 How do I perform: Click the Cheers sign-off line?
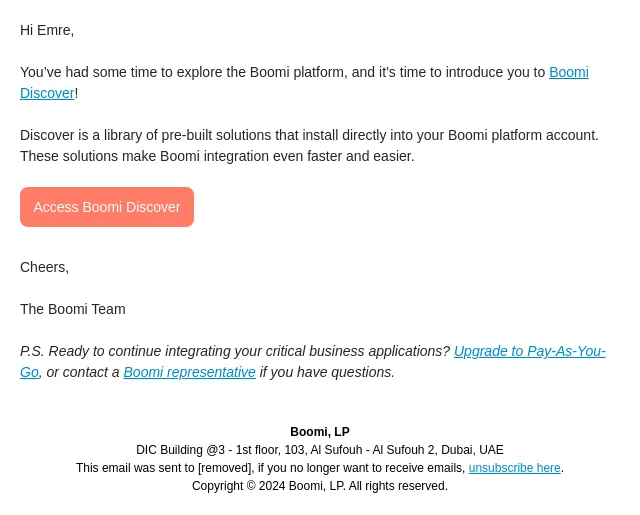pos(44,267)
